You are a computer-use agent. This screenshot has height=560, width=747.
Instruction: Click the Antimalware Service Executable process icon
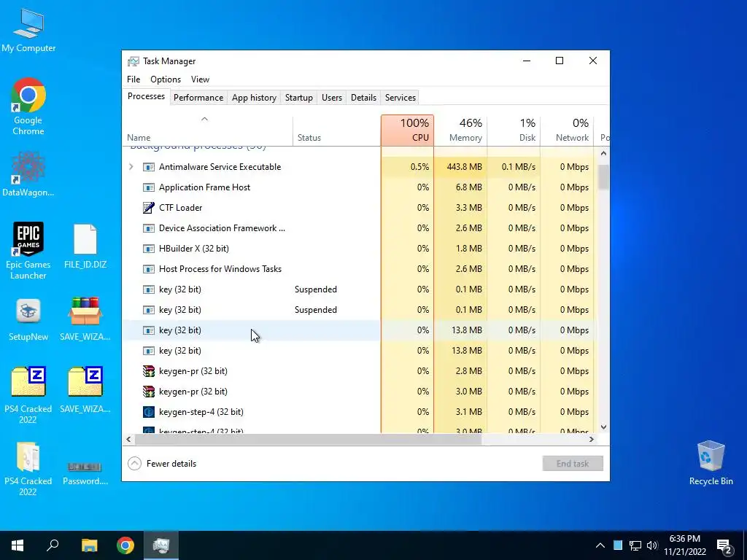click(149, 167)
